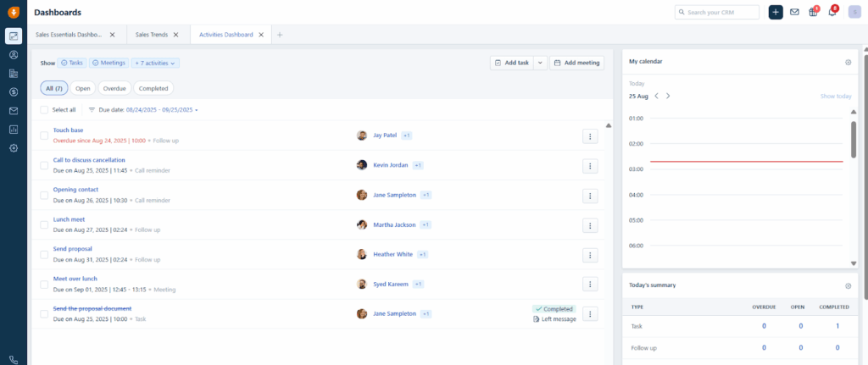868x365 pixels.
Task: Open the Call to discuss cancellation link
Action: 89,160
